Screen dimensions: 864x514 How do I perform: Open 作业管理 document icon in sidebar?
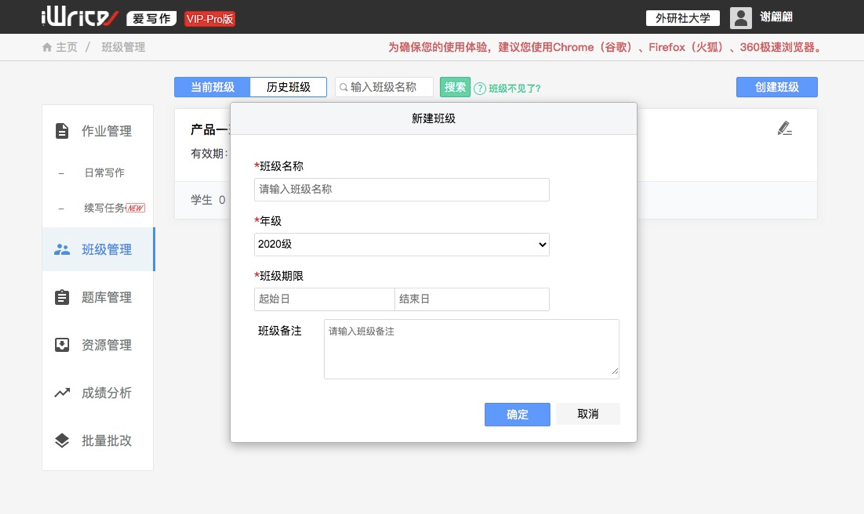click(62, 131)
